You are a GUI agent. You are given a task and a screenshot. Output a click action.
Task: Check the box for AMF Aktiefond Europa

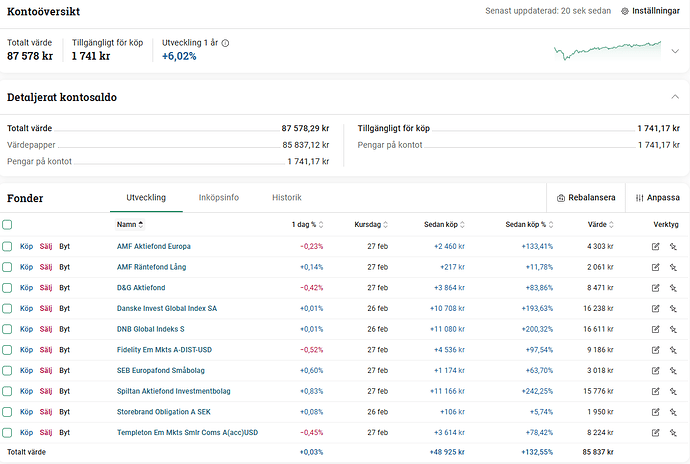7,247
